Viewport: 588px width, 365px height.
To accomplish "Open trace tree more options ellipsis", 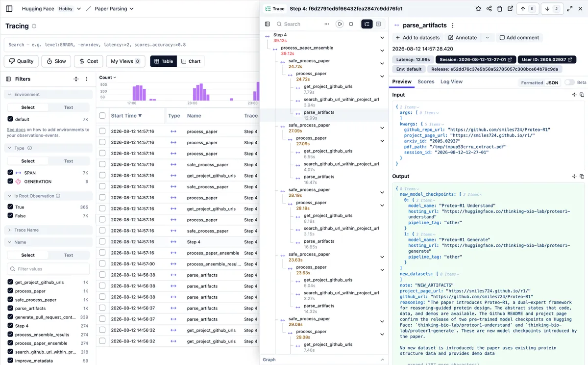I will (327, 24).
